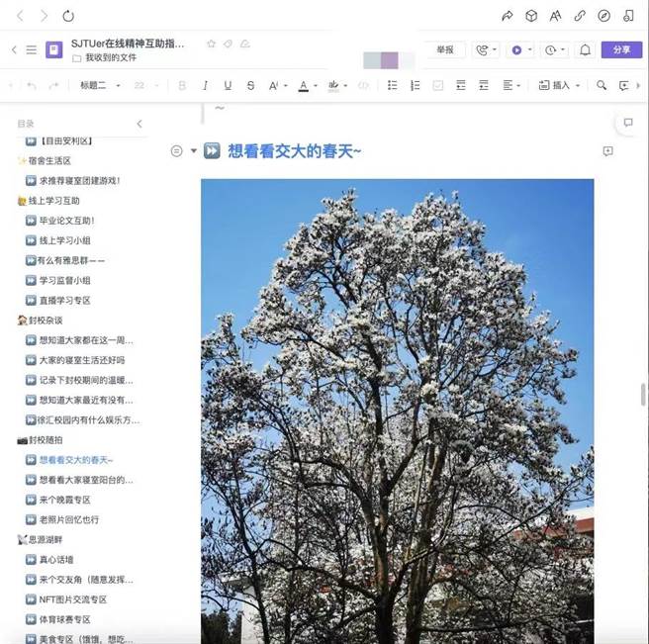Open the call/meeting dropdown
The height and width of the screenshot is (644, 649).
tap(486, 50)
